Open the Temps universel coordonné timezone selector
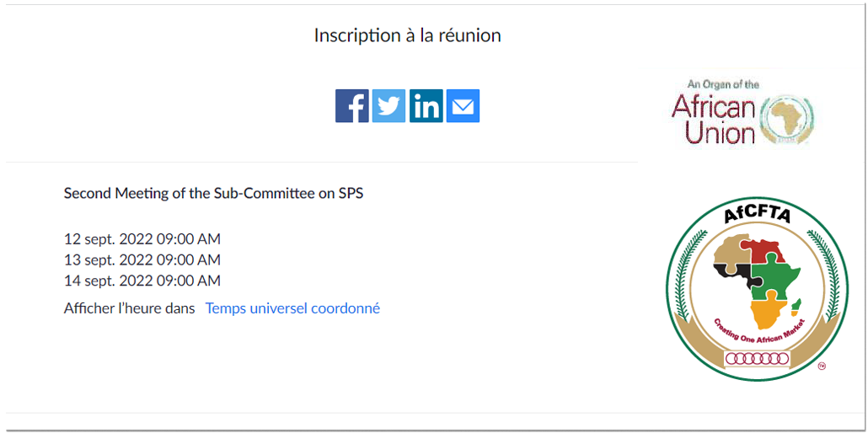This screenshot has height=433, width=868. click(292, 308)
